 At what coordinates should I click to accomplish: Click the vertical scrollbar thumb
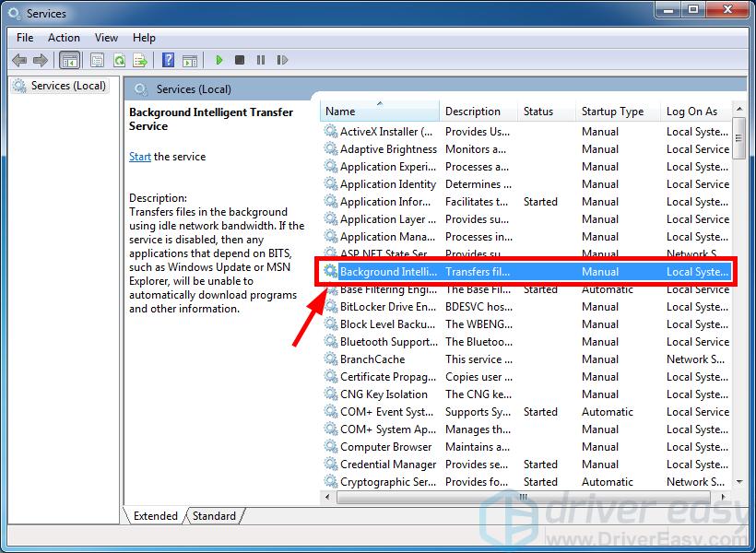(739, 139)
